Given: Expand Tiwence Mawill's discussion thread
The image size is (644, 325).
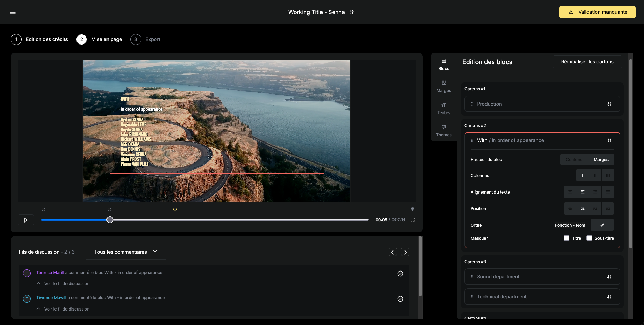Looking at the screenshot, I should [x=67, y=309].
